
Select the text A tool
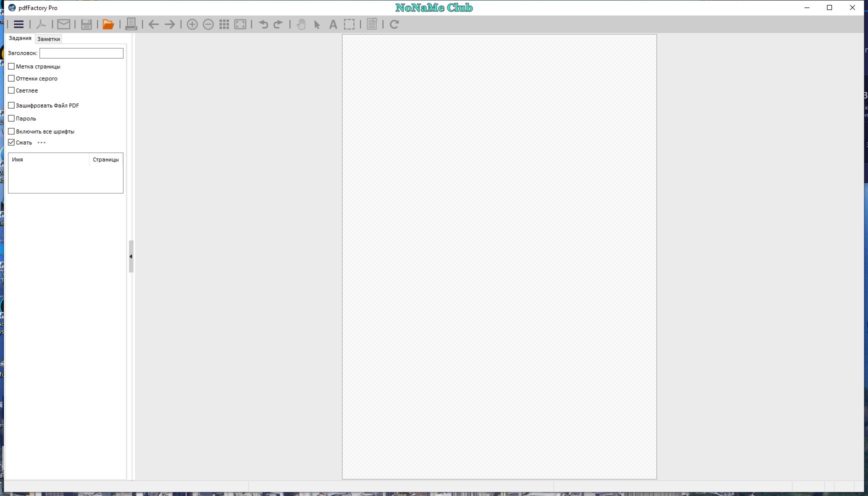tap(333, 24)
